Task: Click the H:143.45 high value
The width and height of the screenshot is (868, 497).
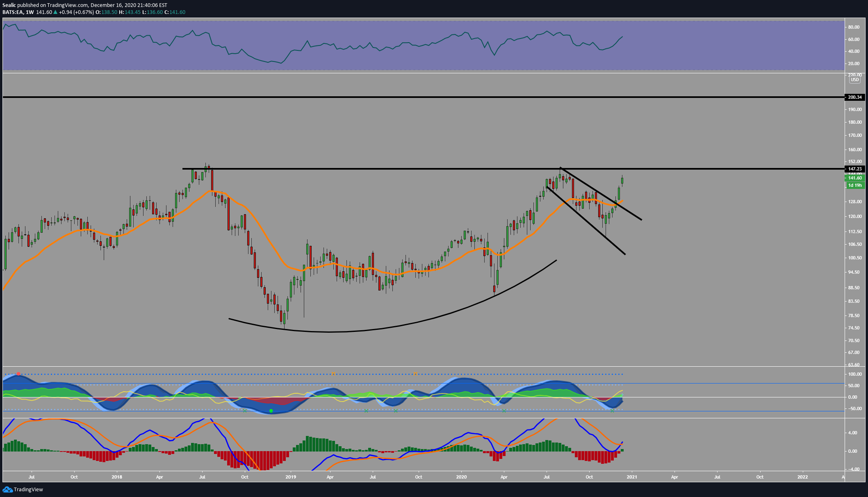Action: 130,12
